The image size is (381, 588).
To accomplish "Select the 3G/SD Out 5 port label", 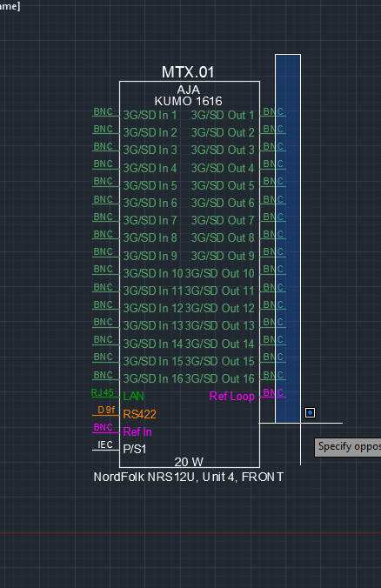I will (223, 185).
